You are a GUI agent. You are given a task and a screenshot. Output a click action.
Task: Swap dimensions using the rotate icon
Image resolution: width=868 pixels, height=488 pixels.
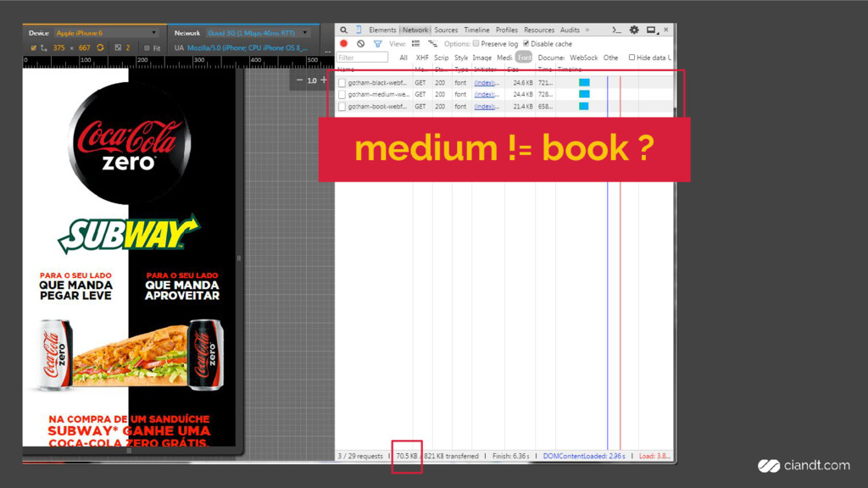pos(100,47)
